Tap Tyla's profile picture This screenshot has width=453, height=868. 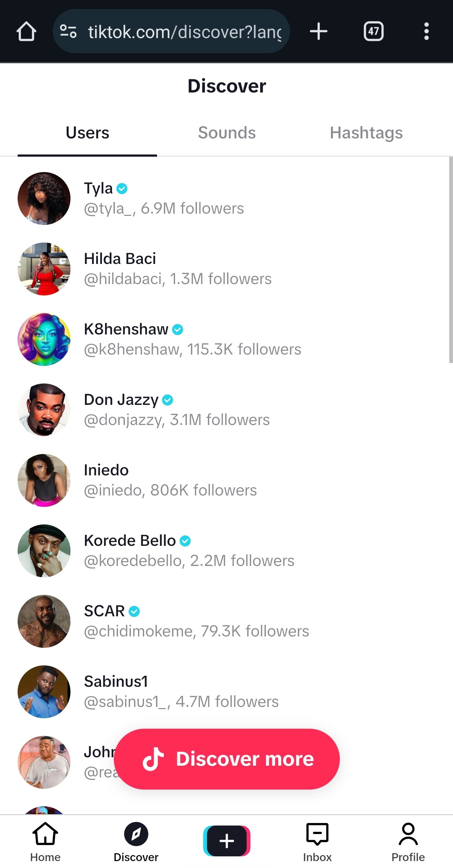(44, 199)
